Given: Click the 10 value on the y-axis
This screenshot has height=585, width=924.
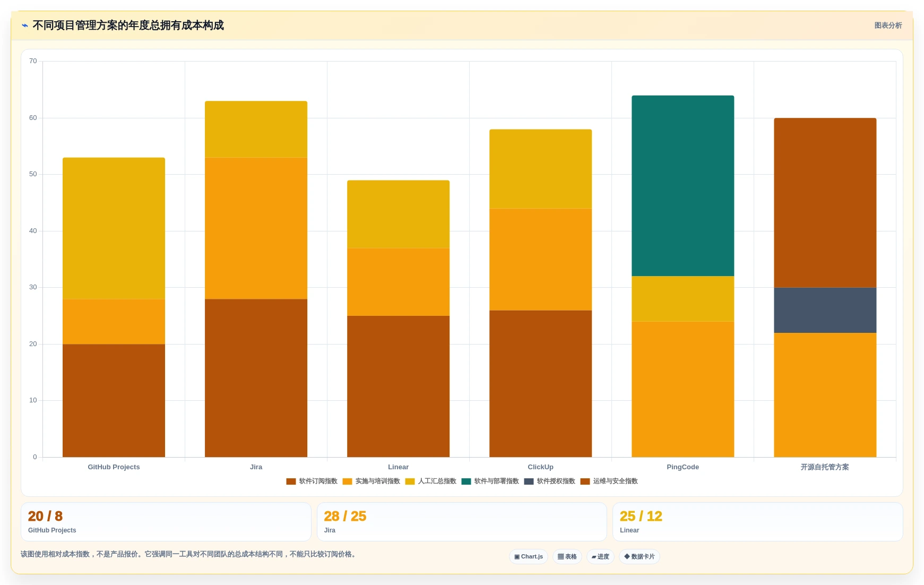Looking at the screenshot, I should click(33, 400).
